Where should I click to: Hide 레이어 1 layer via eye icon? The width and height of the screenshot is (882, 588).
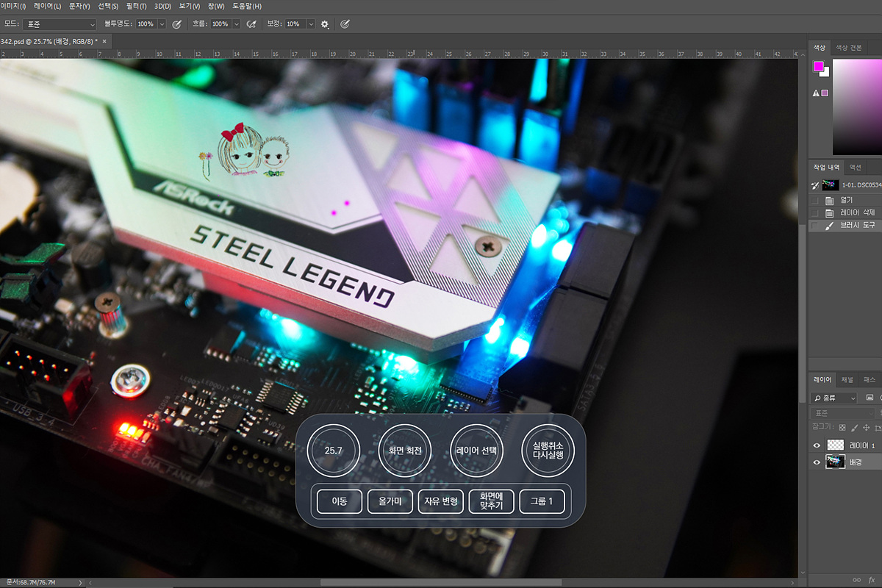pos(817,445)
